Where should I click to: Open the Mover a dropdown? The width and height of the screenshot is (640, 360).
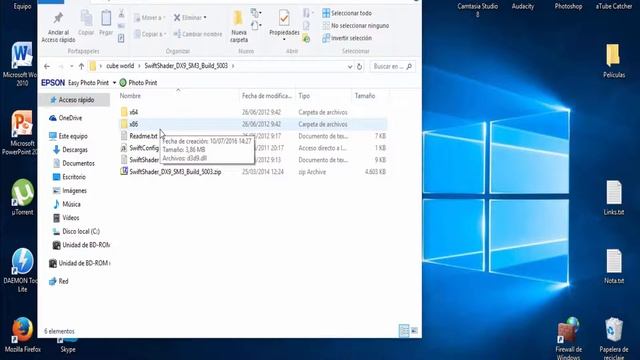click(x=149, y=18)
